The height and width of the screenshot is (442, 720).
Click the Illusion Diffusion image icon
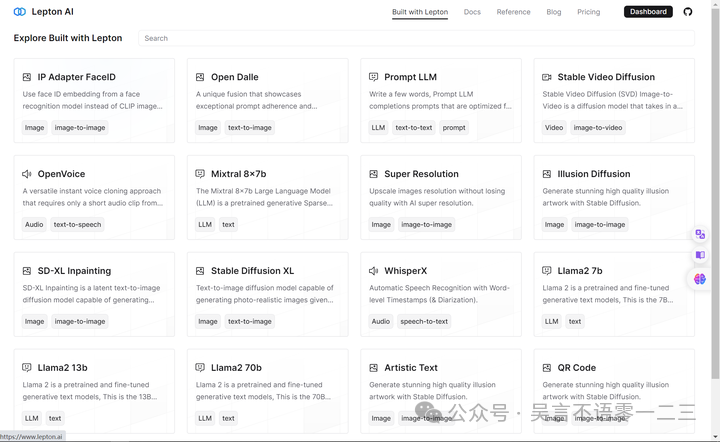(546, 174)
